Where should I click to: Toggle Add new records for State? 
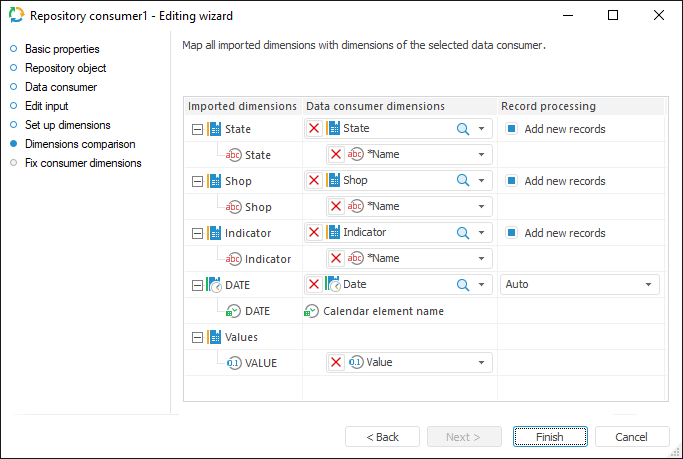pyautogui.click(x=511, y=129)
